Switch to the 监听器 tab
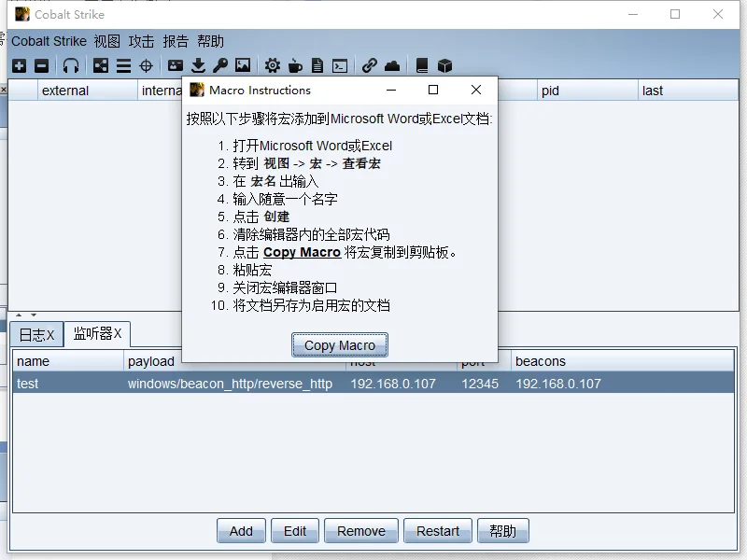Image resolution: width=747 pixels, height=560 pixels. coord(97,334)
